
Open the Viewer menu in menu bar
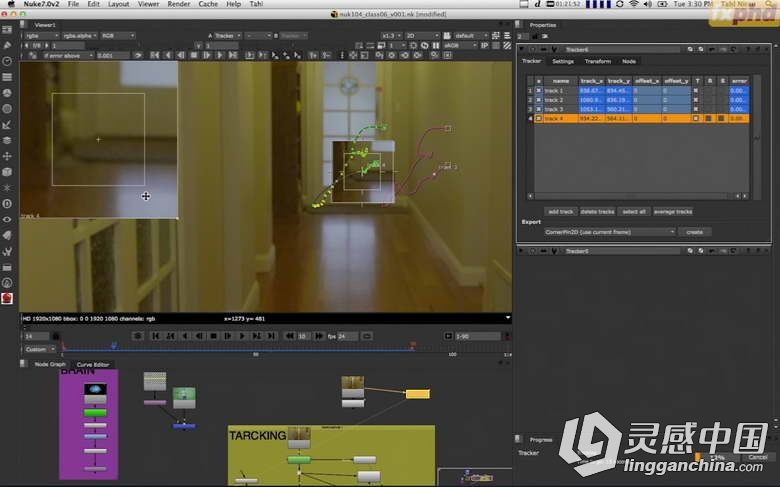pos(148,4)
